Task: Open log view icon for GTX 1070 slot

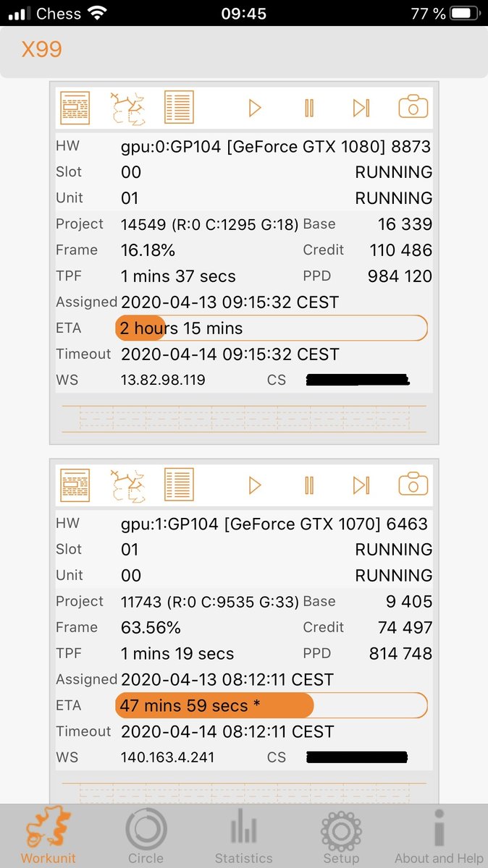Action: click(x=75, y=485)
